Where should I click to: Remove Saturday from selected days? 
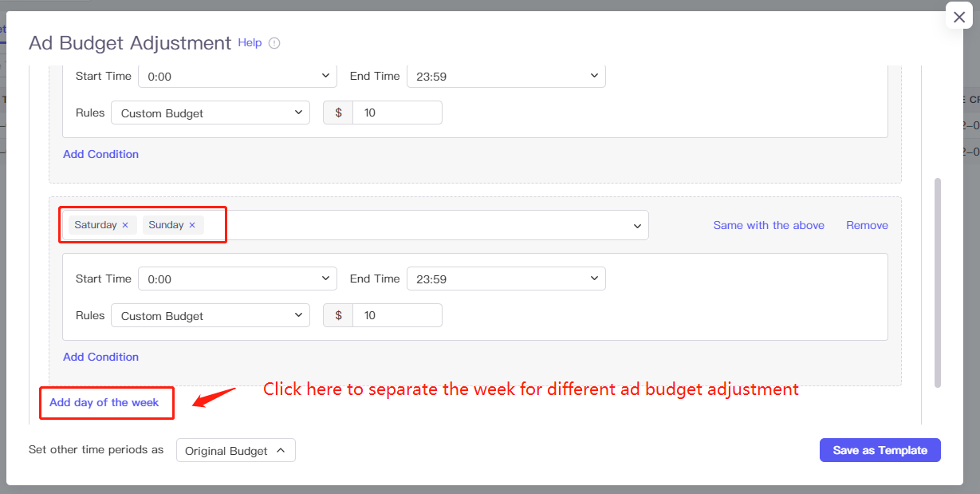click(x=124, y=224)
